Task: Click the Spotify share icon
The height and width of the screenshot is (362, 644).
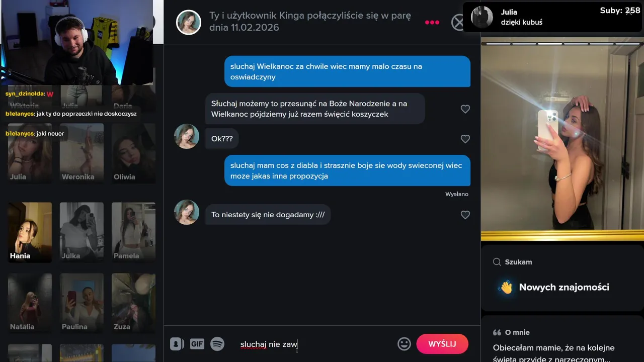Action: [x=217, y=344]
